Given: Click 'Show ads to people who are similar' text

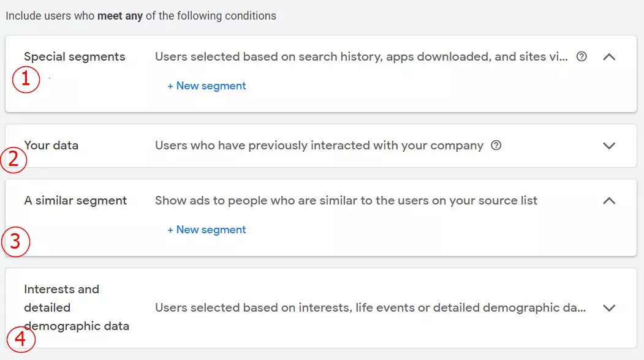Looking at the screenshot, I should coord(346,201).
